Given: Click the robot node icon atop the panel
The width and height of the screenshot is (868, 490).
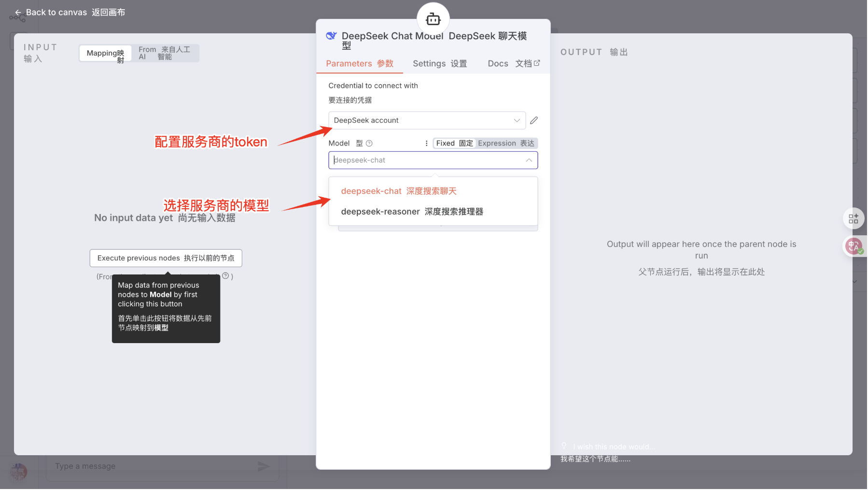Looking at the screenshot, I should click(x=433, y=19).
